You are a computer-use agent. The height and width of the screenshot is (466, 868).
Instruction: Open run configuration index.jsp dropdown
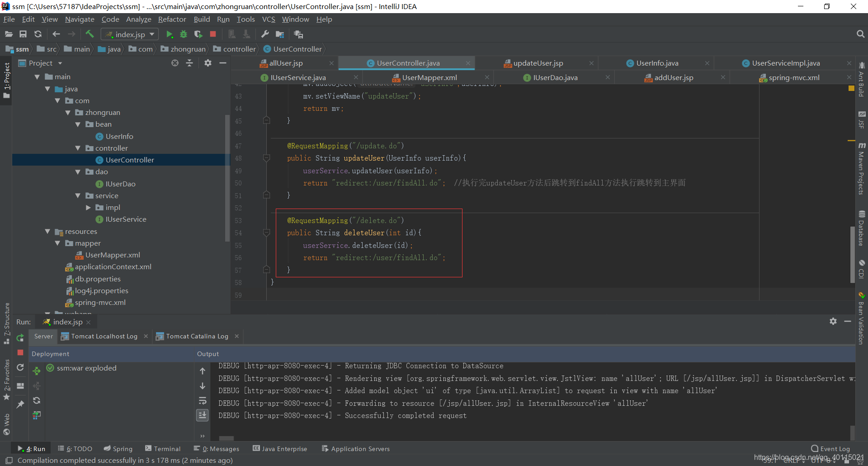[x=130, y=34]
